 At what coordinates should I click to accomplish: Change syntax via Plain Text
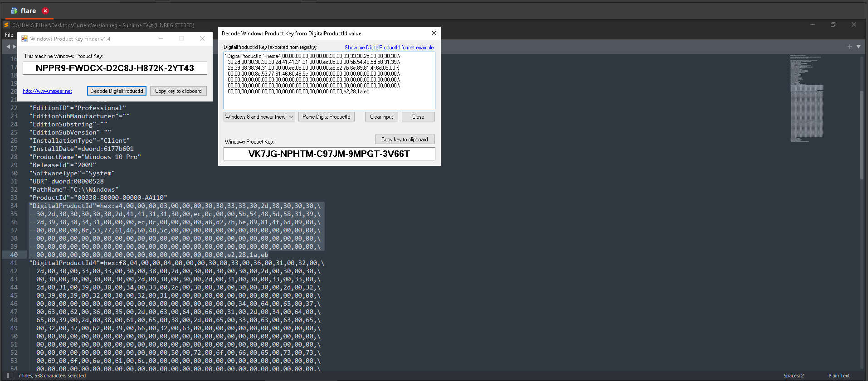point(839,376)
